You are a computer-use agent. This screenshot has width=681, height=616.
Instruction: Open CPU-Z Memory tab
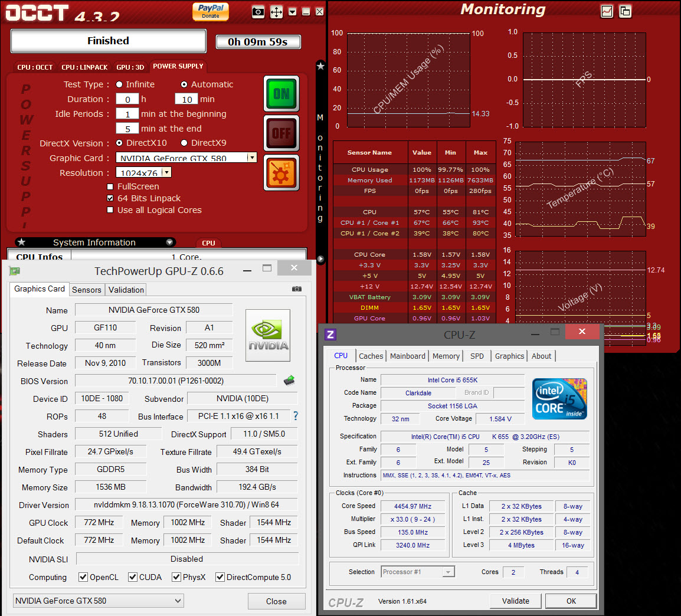[446, 356]
